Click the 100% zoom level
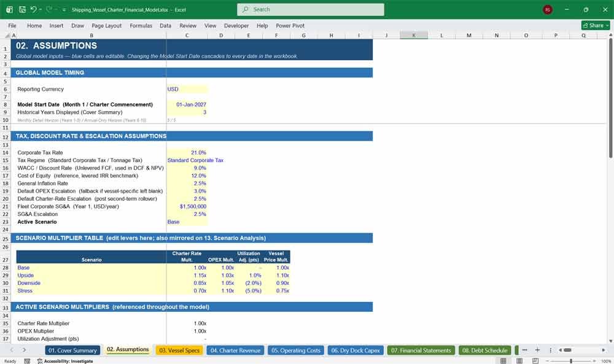The height and width of the screenshot is (364, 614). click(x=606, y=361)
